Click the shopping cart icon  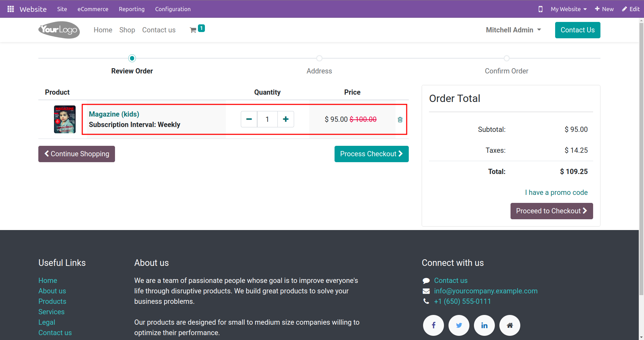coord(193,30)
